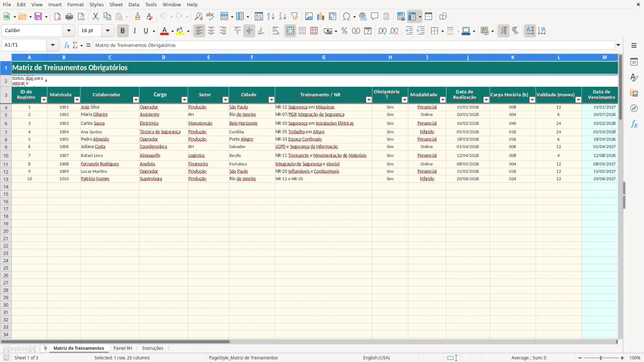Image resolution: width=644 pixels, height=362 pixels.
Task: Toggle Italic formatting
Action: (x=134, y=31)
